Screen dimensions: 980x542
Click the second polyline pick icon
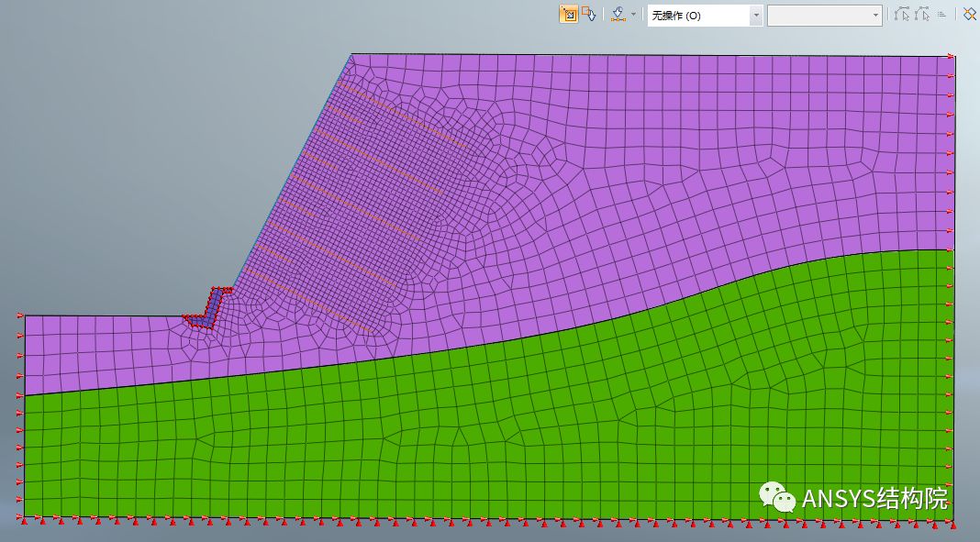922,15
